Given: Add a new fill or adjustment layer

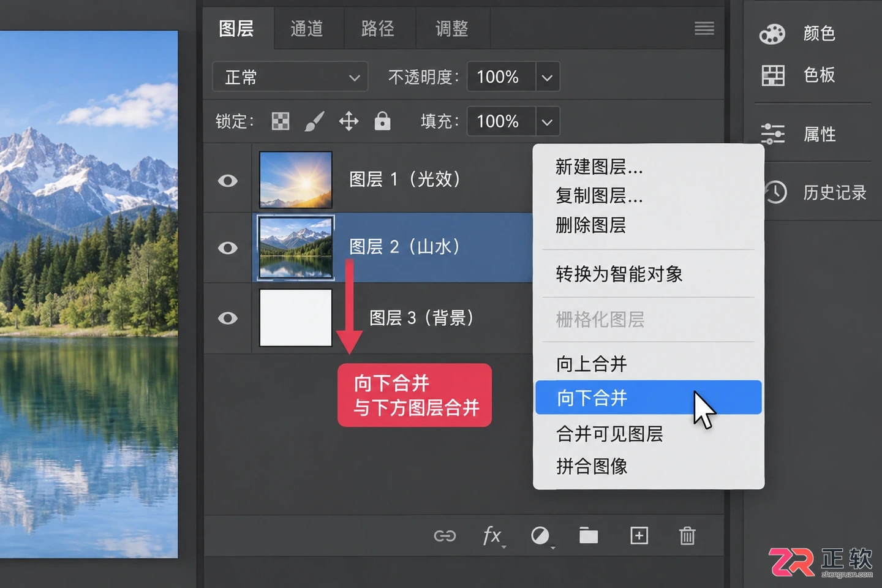Looking at the screenshot, I should [541, 536].
